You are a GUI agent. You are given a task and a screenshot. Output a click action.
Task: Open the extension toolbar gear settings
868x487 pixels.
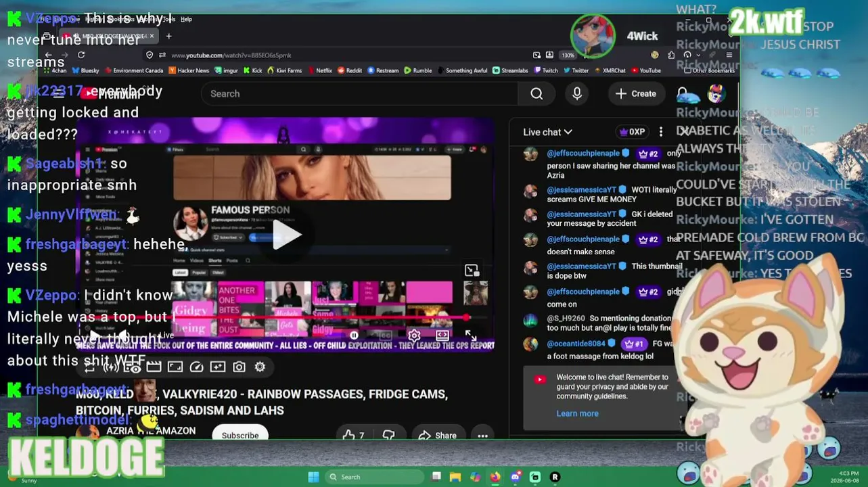coord(260,367)
